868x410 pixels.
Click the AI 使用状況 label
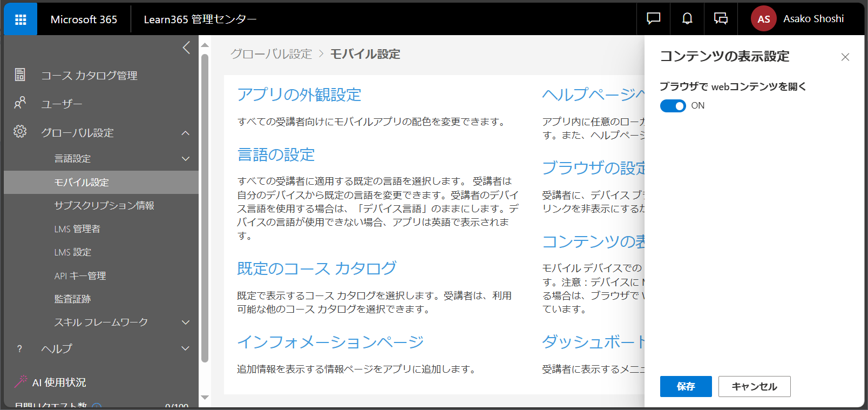pyautogui.click(x=59, y=382)
